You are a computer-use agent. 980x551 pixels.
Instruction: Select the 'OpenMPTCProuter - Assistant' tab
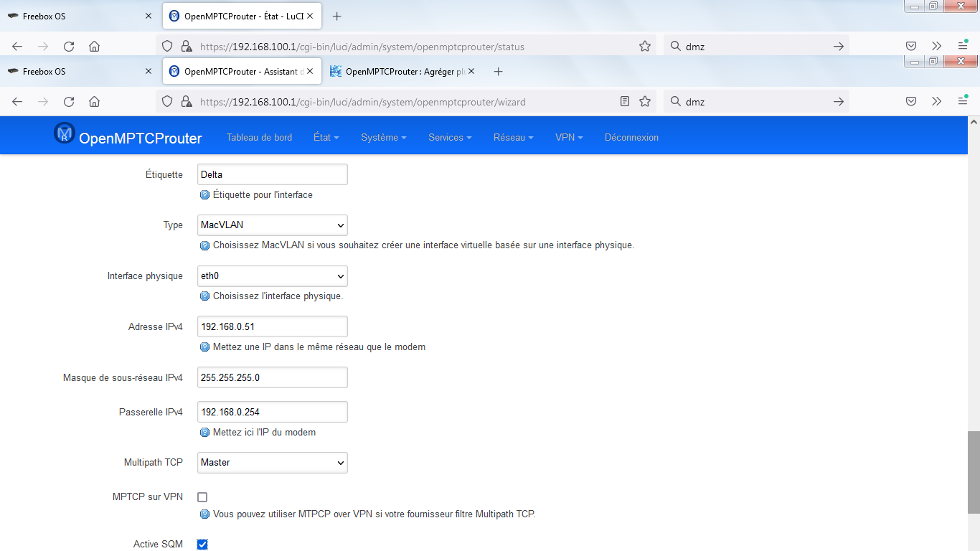point(242,72)
